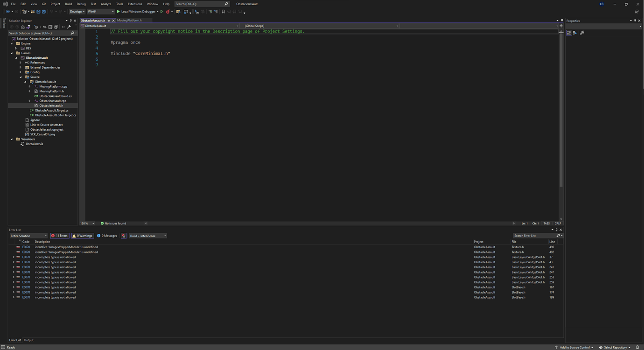Select Categorized view in Properties

pos(569,33)
